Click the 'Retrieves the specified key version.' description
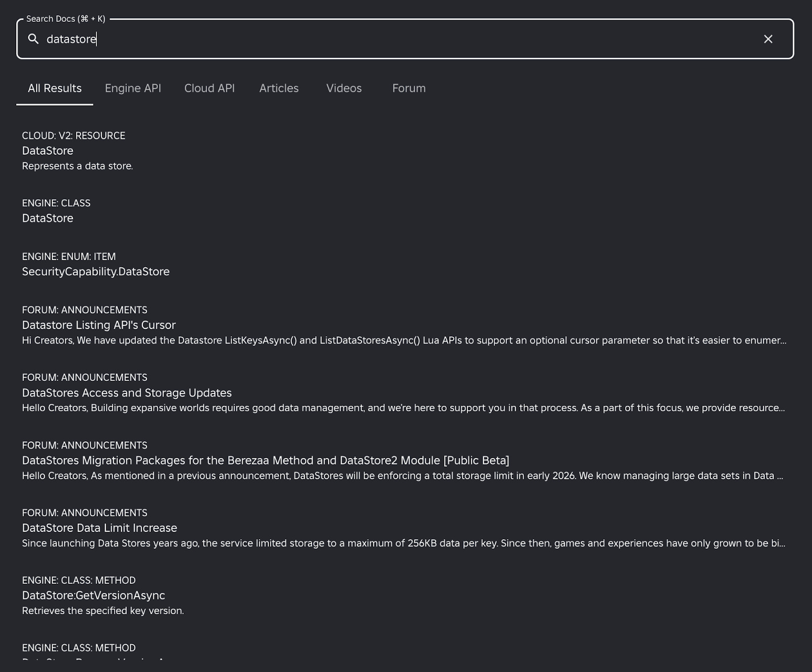812x672 pixels. (103, 611)
